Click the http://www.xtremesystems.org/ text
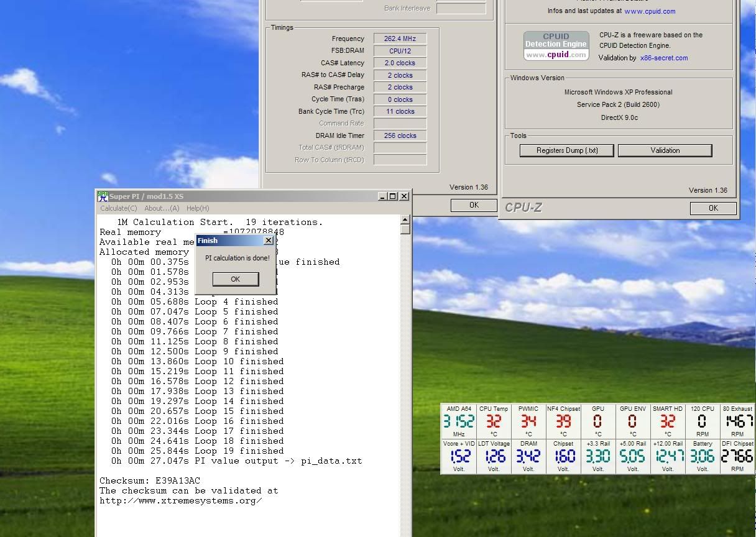This screenshot has height=537, width=756. (181, 501)
